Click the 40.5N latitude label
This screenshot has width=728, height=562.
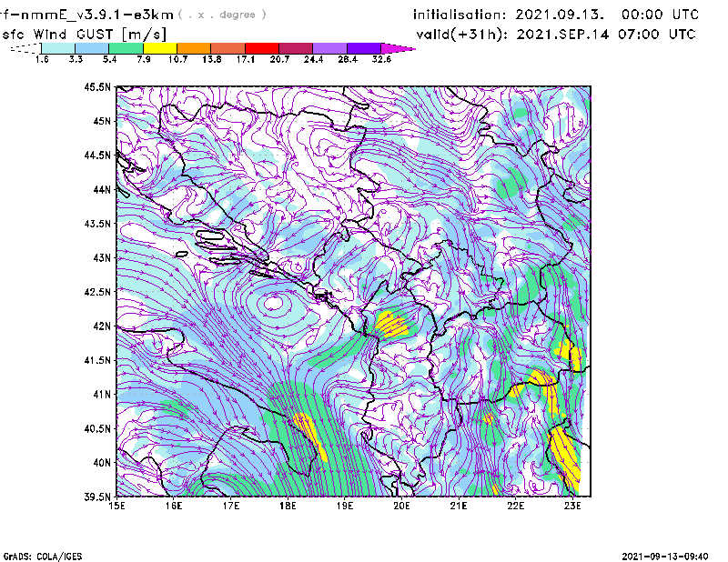[97, 428]
